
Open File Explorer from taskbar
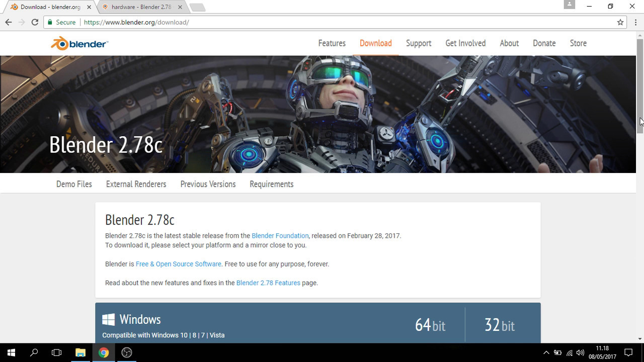[x=80, y=352]
